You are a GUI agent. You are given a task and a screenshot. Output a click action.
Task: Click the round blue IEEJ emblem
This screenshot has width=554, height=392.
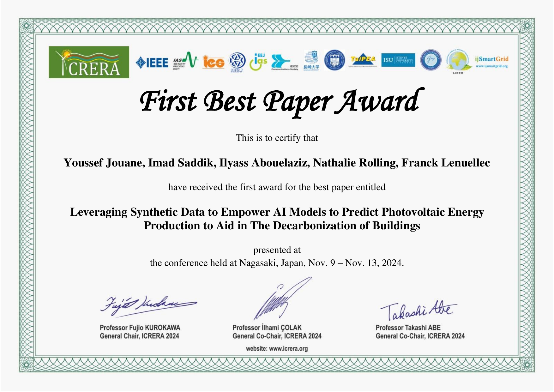[x=237, y=62]
